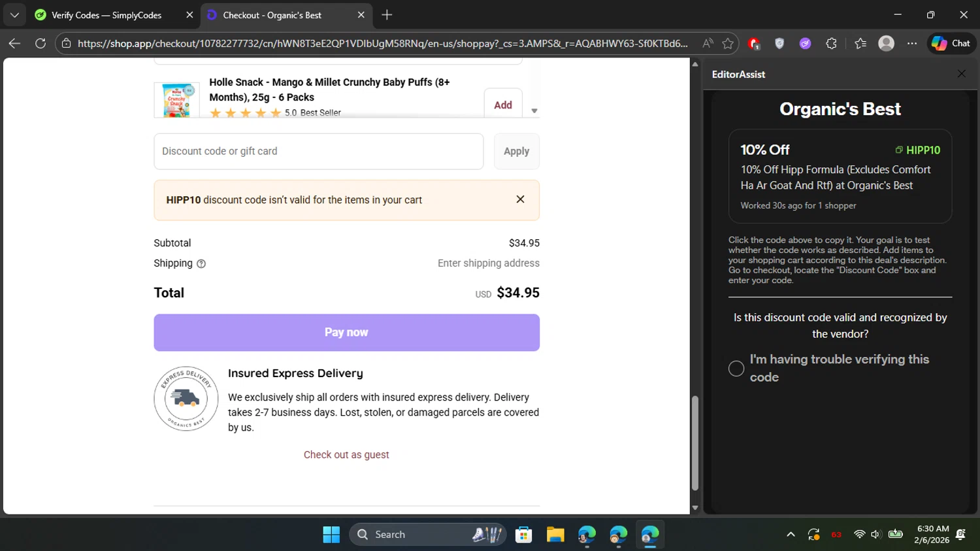The image size is (980, 551).
Task: Click Enter shipping address text
Action: [x=489, y=263]
